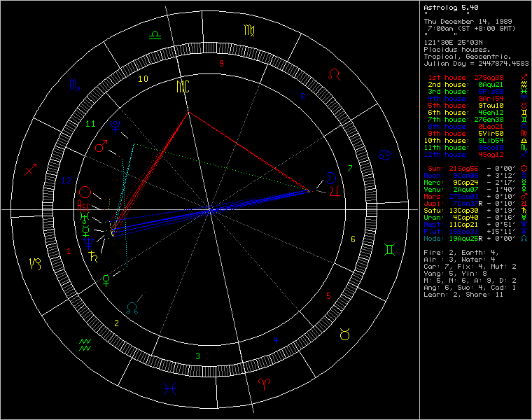532x420 pixels.
Task: Click the Moon position '9Can08'
Action: pos(465,176)
